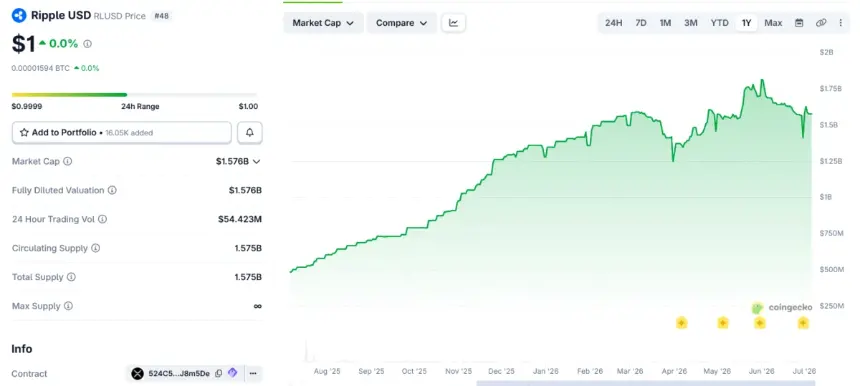Select the 7D time range
The image size is (860, 386).
[641, 23]
